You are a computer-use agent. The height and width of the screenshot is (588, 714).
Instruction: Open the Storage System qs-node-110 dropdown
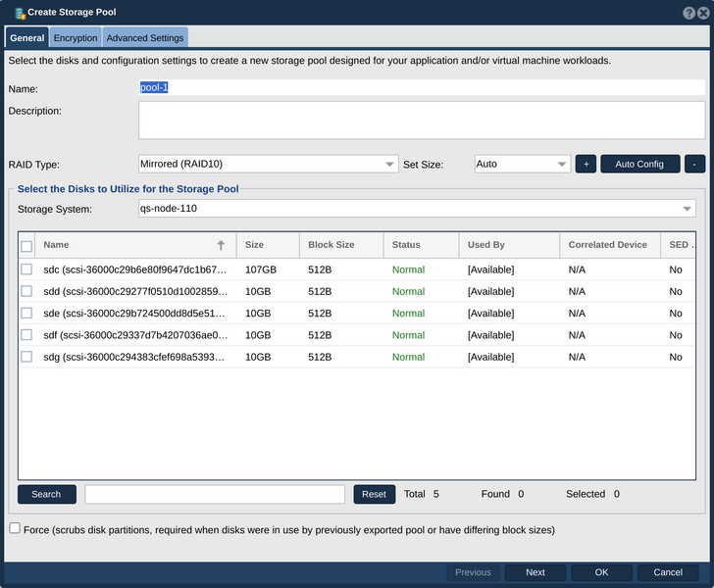click(x=417, y=209)
